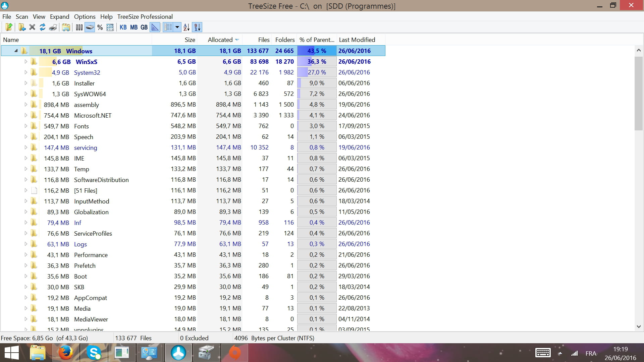This screenshot has height=362, width=644.
Task: Select the servicing folder row
Action: [193, 147]
